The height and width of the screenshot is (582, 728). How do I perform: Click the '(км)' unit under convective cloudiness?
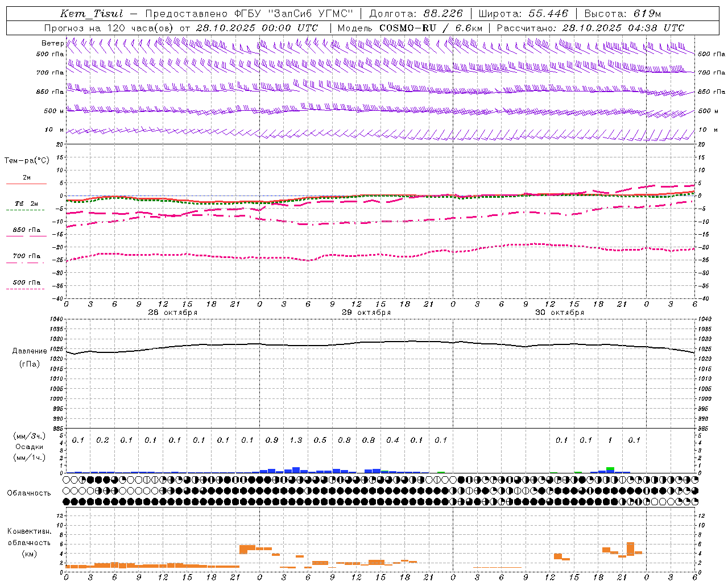point(29,554)
